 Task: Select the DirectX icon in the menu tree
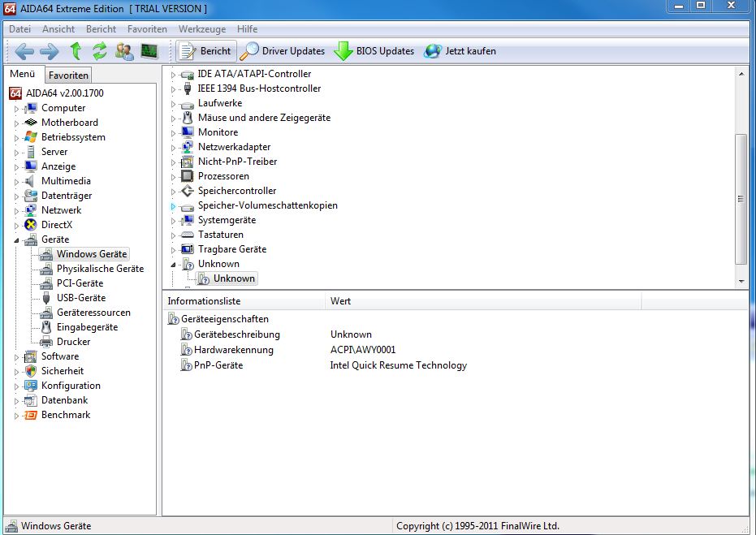point(30,225)
